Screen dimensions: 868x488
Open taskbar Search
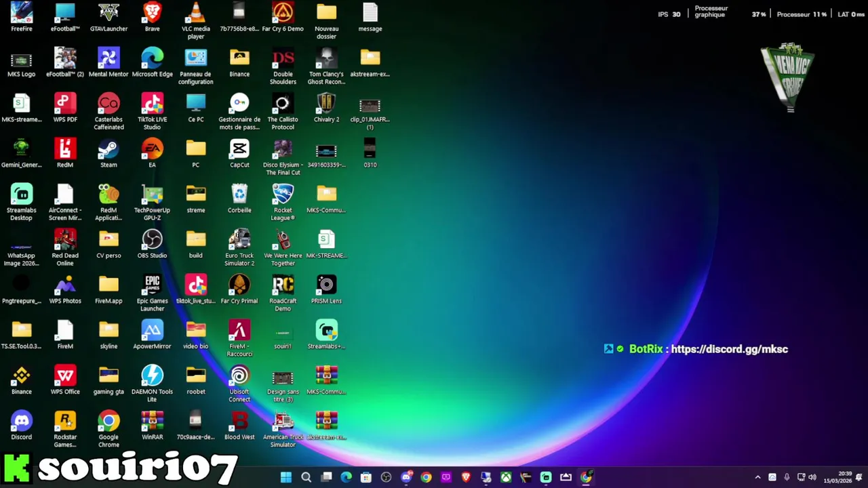click(x=306, y=477)
